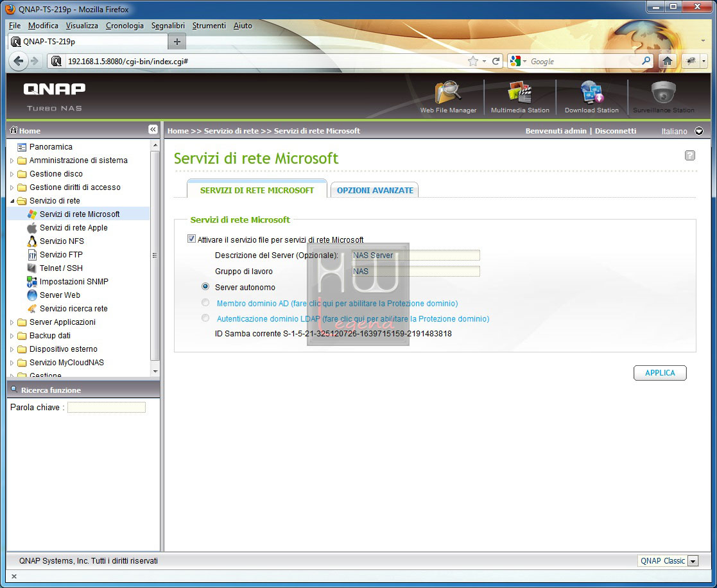Screen dimensions: 717x588
Task: Click the Gruppo di lavoro input field
Action: [x=416, y=271]
